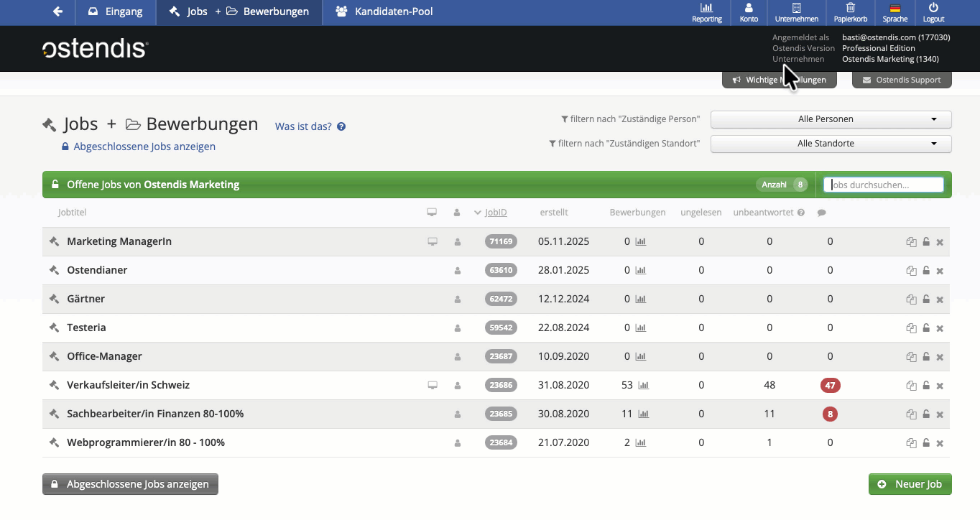Toggle lock on Webprogrammierer/in 80 - 100% row

926,443
